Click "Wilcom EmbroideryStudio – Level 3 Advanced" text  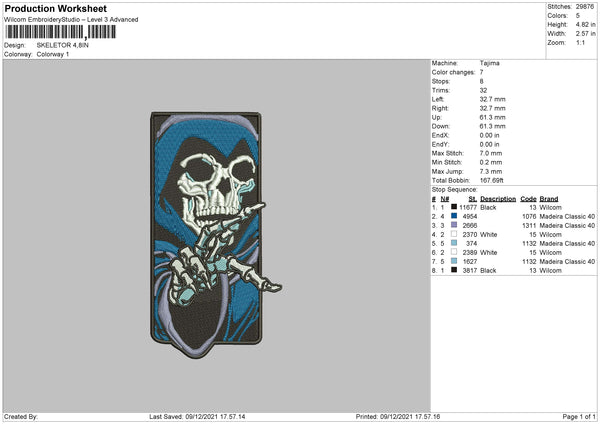[71, 20]
